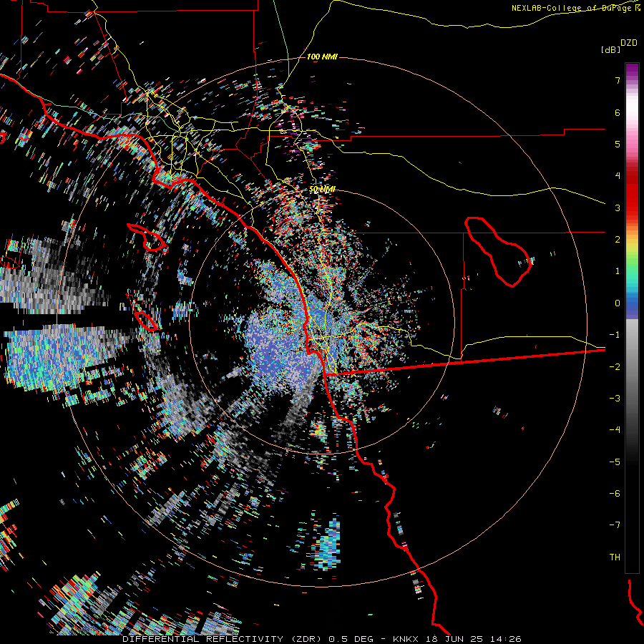The width and height of the screenshot is (644, 644).
Task: Click the 2 value on the color scale
Action: tap(618, 240)
